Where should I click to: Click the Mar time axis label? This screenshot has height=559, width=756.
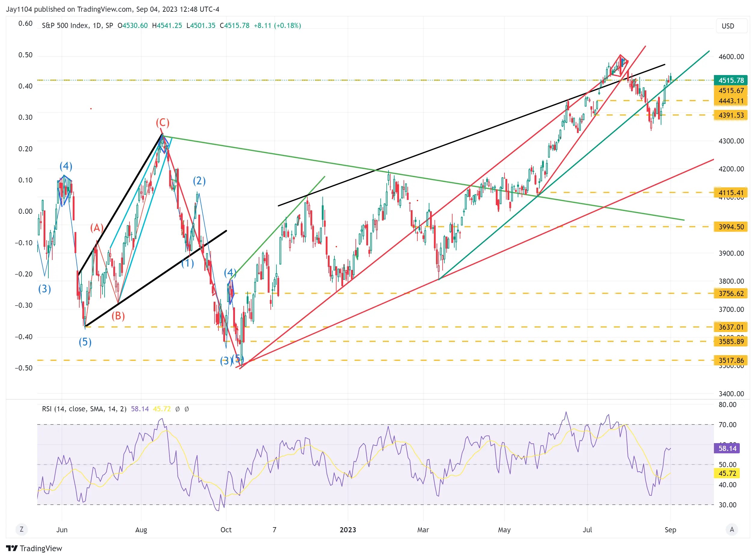tap(423, 530)
